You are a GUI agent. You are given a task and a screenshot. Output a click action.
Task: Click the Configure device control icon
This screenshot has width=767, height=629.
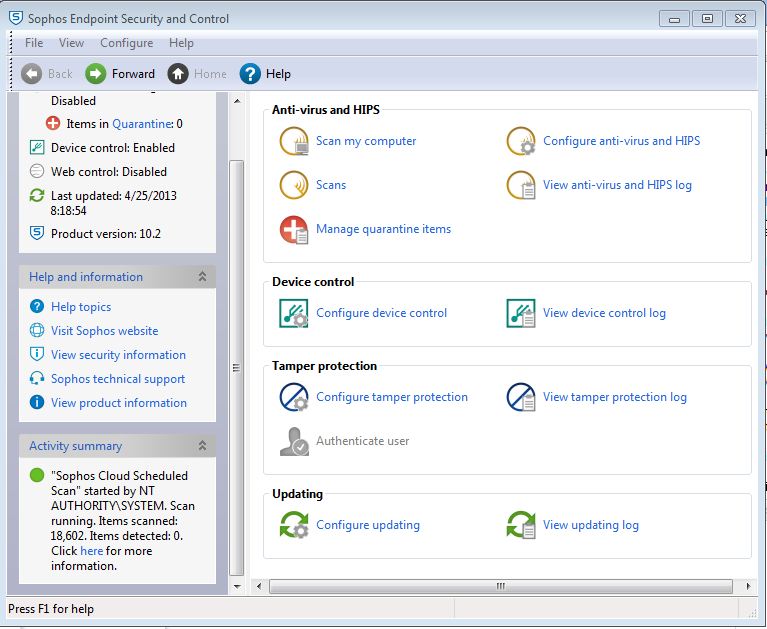coord(293,313)
